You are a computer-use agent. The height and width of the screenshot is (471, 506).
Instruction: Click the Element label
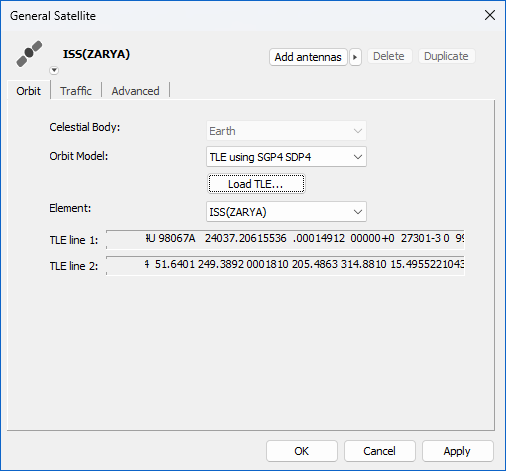click(x=70, y=208)
